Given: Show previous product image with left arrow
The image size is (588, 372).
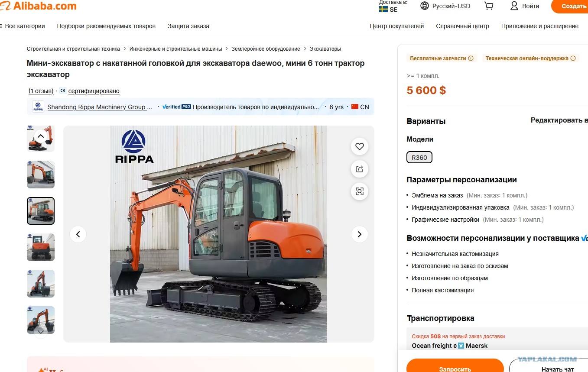Looking at the screenshot, I should [x=78, y=234].
